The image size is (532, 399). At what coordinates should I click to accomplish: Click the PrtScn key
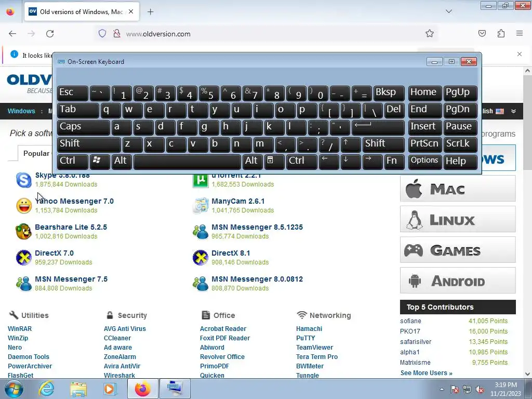point(425,144)
